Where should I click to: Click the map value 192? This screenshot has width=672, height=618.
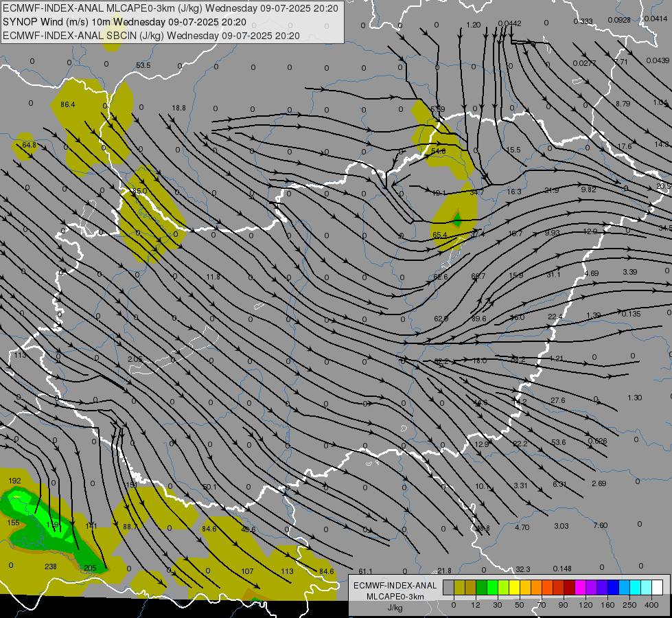(14, 481)
